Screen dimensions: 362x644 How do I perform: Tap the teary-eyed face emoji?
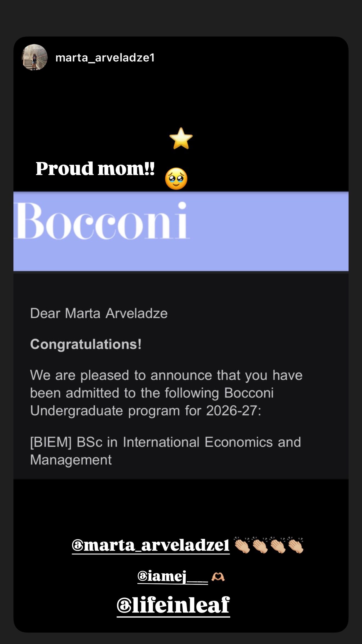coord(176,179)
